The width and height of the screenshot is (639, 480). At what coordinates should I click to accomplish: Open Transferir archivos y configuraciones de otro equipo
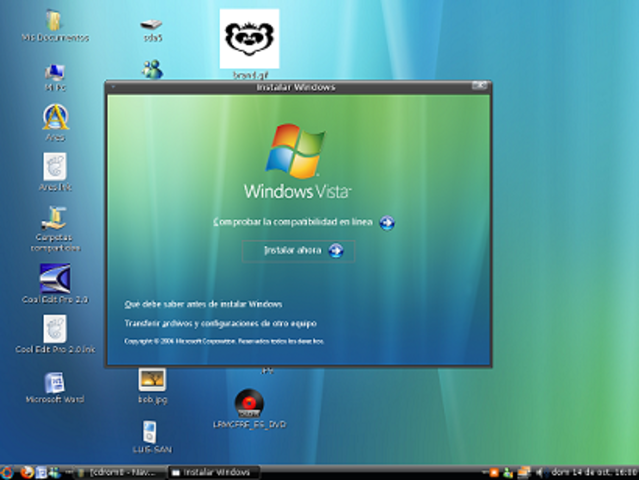point(220,324)
